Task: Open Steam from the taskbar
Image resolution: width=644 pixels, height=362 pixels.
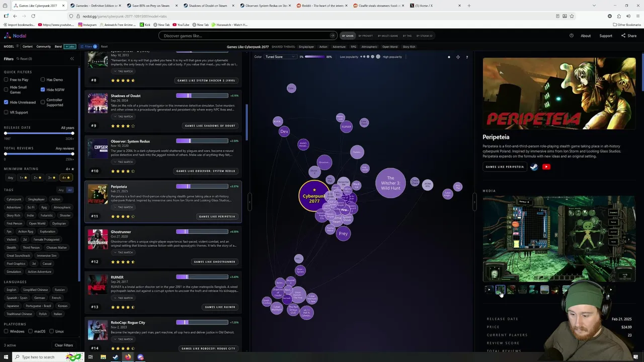Action: point(115,357)
